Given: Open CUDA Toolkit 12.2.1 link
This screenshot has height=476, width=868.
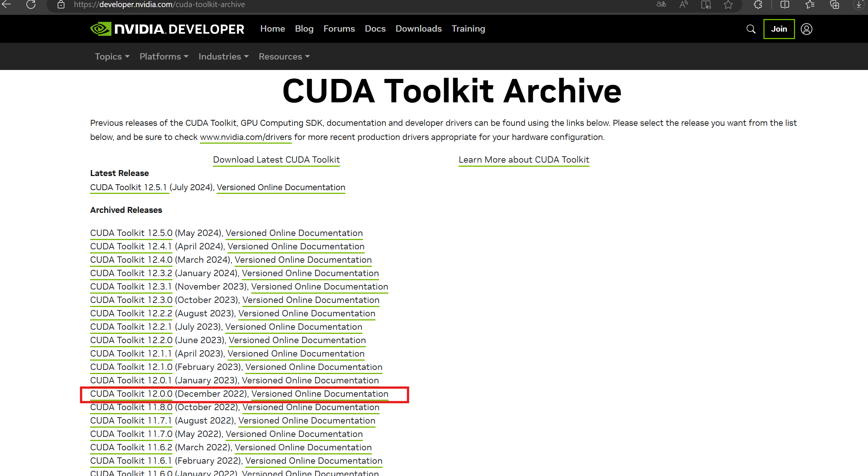Looking at the screenshot, I should 131,327.
